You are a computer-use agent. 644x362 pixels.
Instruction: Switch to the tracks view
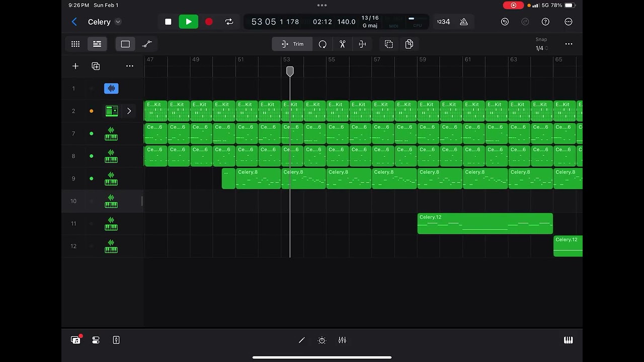click(97, 44)
